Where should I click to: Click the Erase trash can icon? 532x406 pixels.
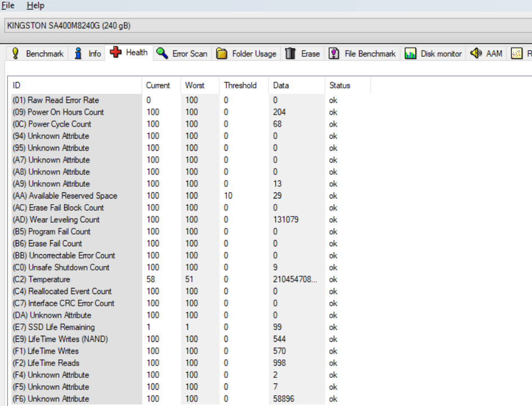coord(290,53)
